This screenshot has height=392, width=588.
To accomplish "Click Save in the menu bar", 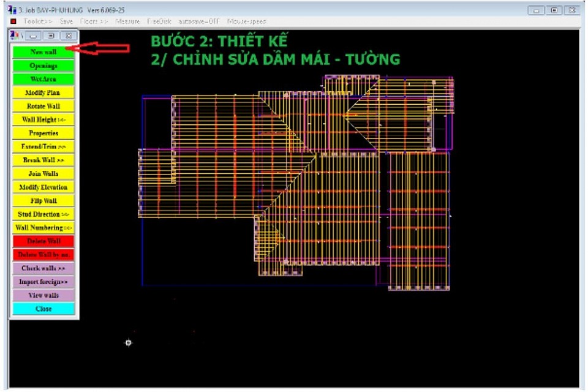I will [66, 21].
